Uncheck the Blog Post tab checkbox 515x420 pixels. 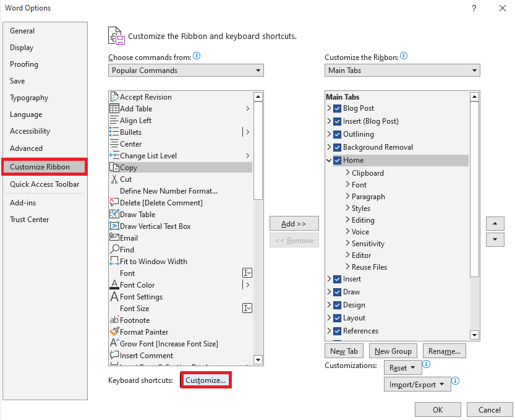click(x=337, y=108)
